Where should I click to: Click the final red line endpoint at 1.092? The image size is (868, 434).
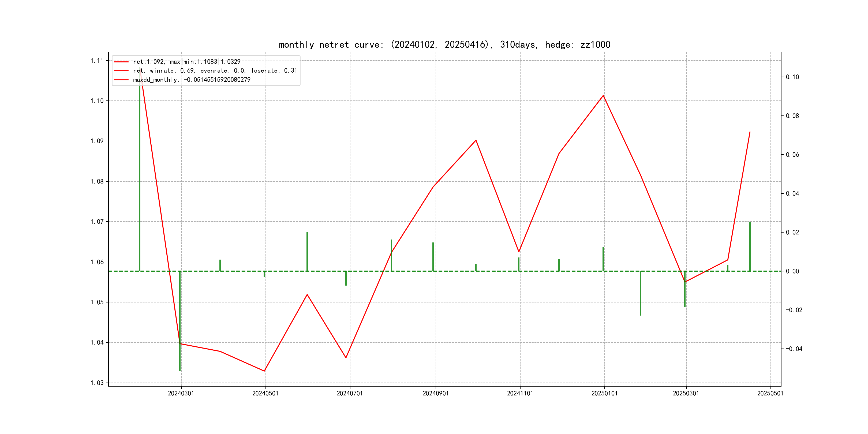(x=750, y=132)
